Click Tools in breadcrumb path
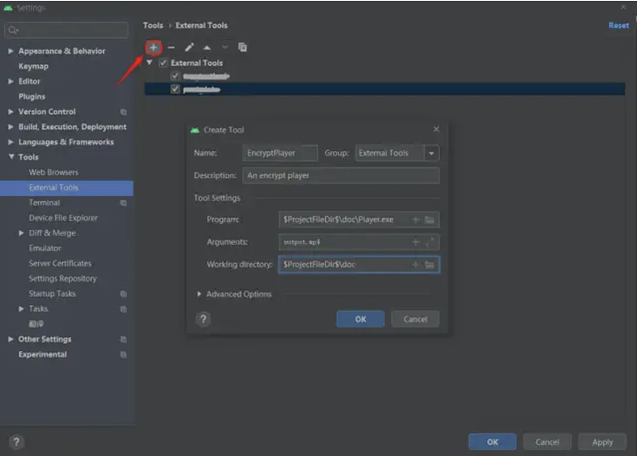The height and width of the screenshot is (456, 637). 153,25
